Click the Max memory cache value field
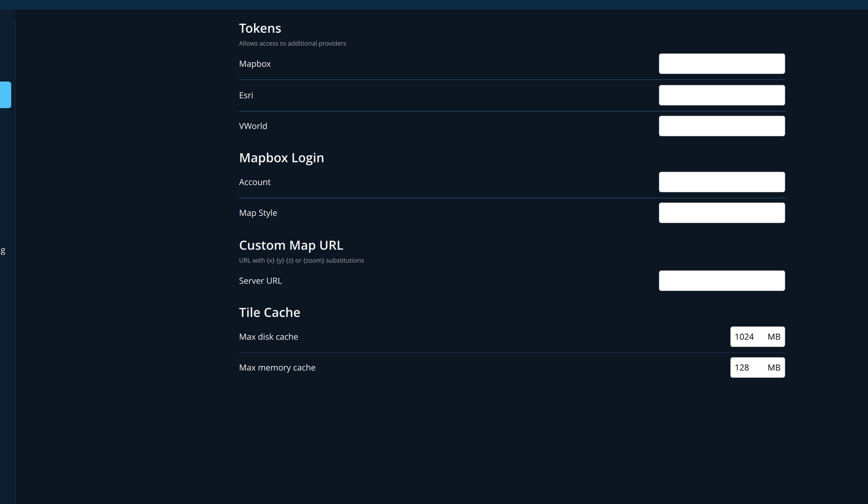868x504 pixels. point(757,368)
